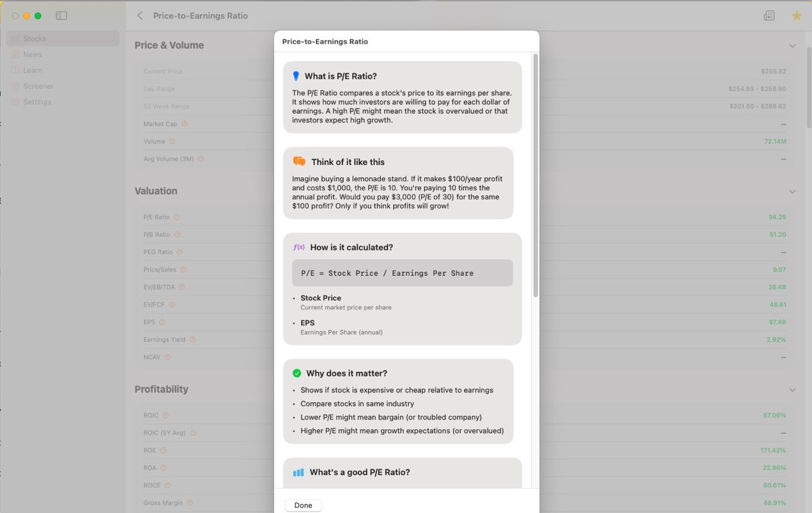Click info icon next to EV/EBITDA
This screenshot has height=513, width=812.
182,287
